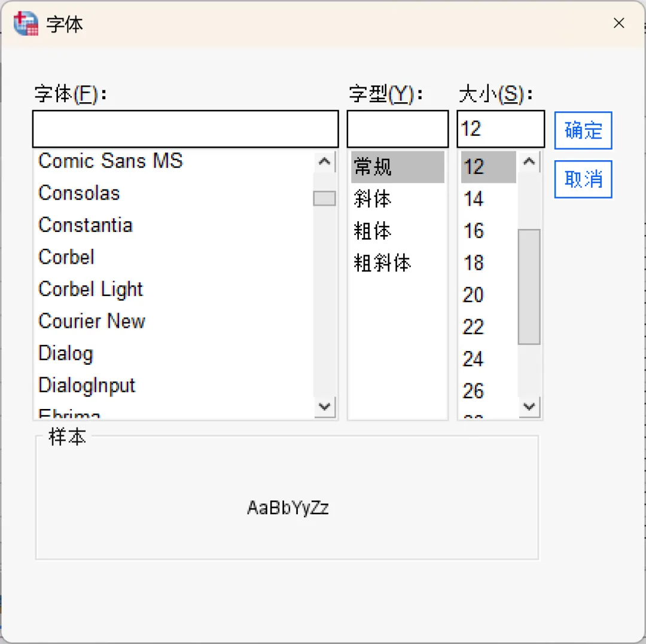
Task: Click the 字体 name input field
Action: pyautogui.click(x=185, y=129)
